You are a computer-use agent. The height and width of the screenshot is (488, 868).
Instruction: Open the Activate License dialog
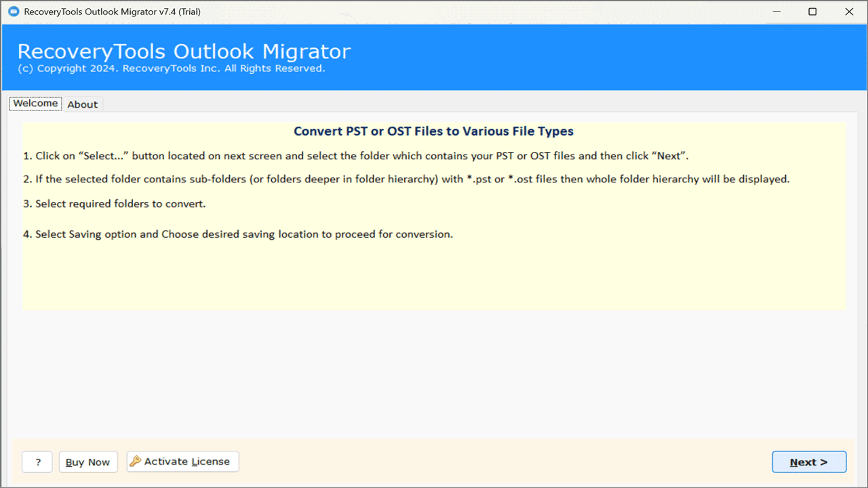click(182, 462)
